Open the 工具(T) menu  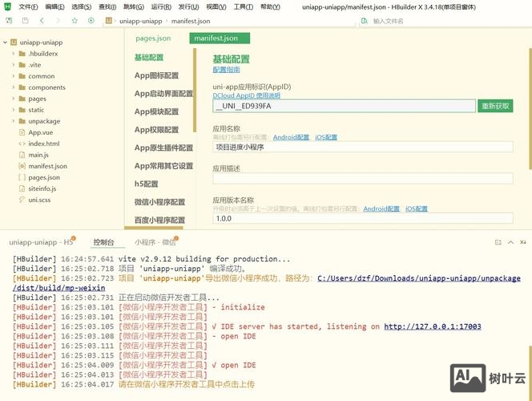tap(244, 6)
